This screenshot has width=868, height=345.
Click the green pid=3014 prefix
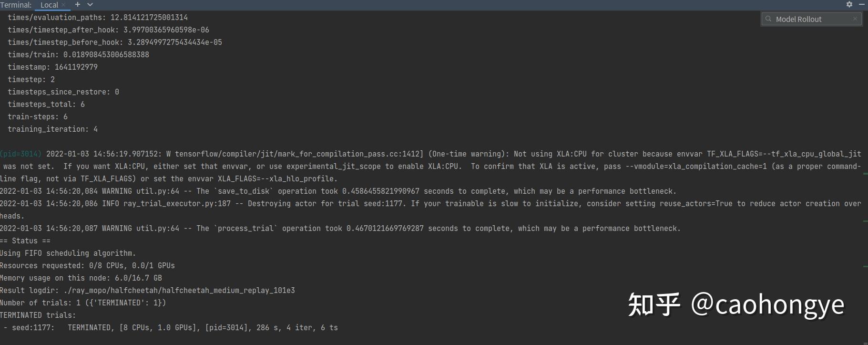pyautogui.click(x=21, y=154)
